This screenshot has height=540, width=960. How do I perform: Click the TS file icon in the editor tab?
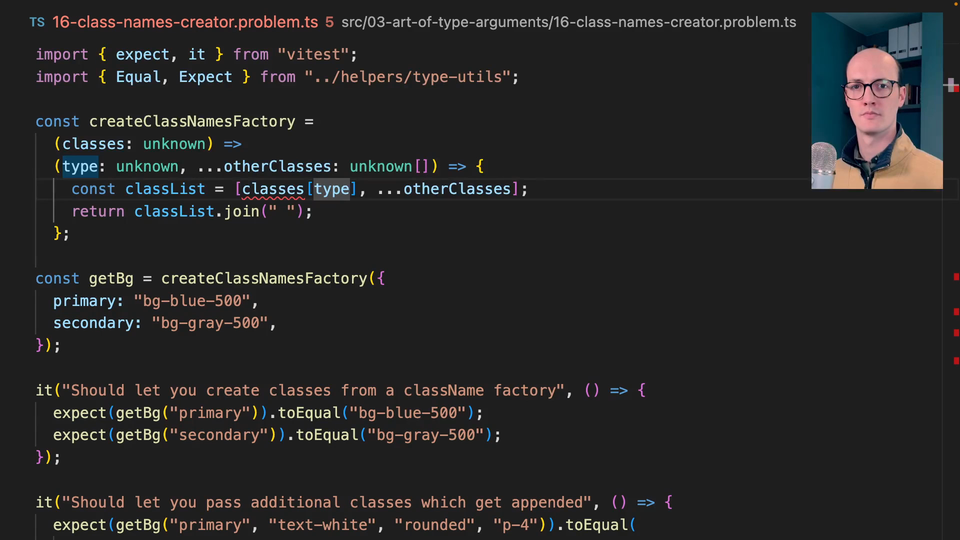click(37, 21)
